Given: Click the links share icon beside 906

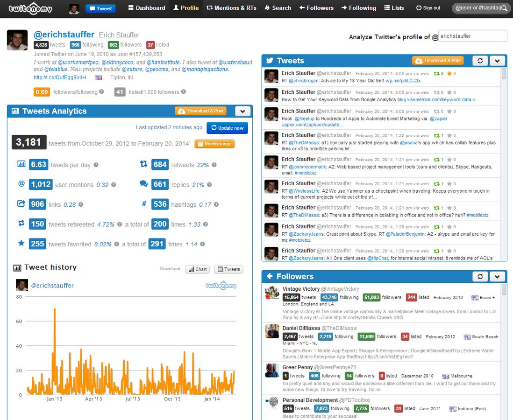Looking at the screenshot, I should coord(21,203).
